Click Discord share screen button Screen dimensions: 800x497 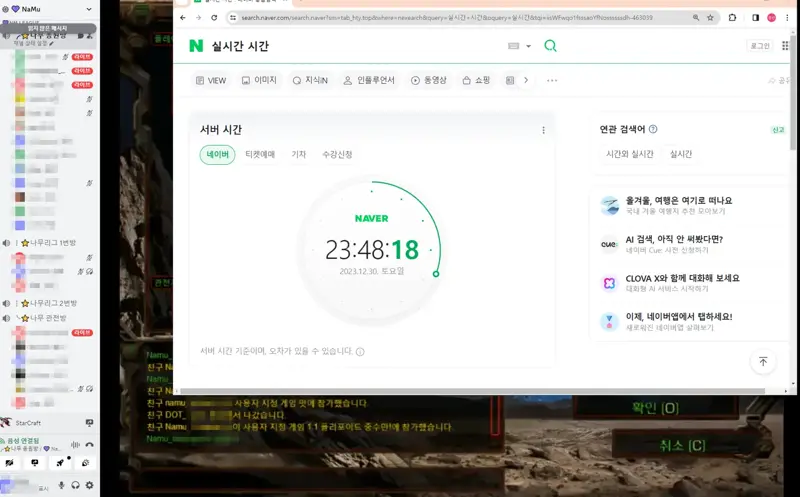tap(35, 462)
